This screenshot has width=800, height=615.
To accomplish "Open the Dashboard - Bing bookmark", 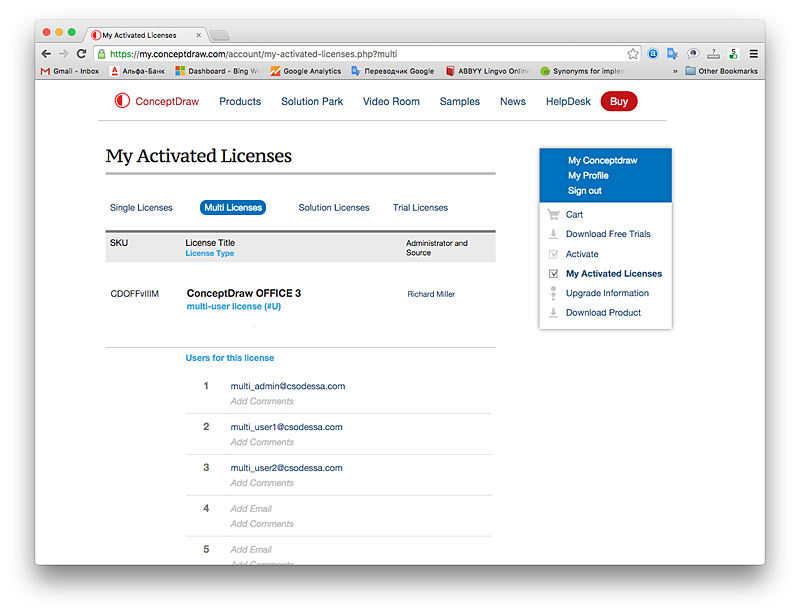I will point(218,71).
